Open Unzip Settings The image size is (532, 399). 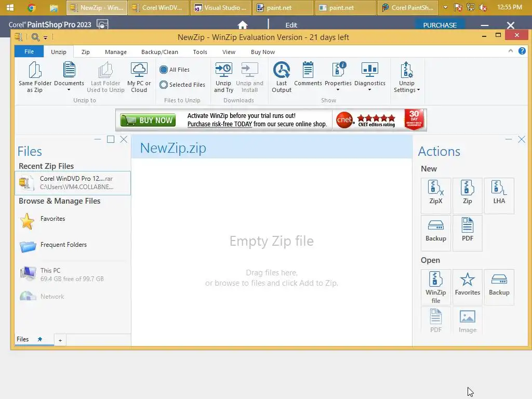click(406, 77)
